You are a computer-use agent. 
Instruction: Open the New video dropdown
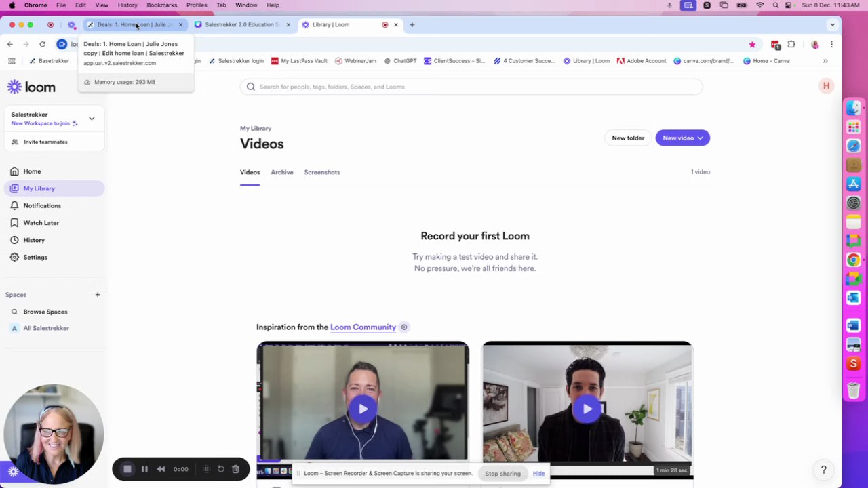[682, 138]
